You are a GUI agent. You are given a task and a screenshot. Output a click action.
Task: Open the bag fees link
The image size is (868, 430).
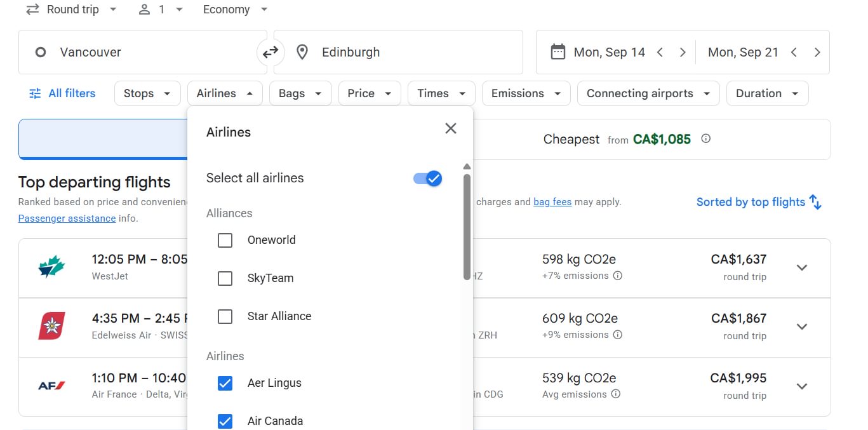tap(552, 202)
